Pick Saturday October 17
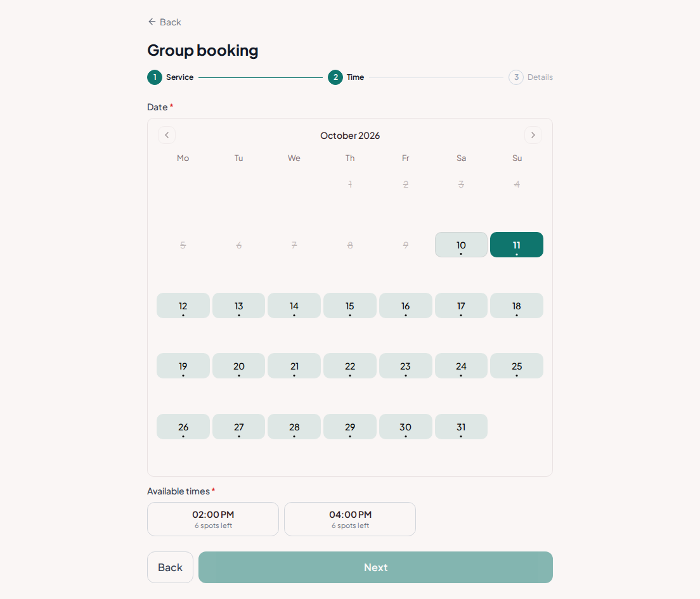700x599 pixels. click(x=461, y=306)
